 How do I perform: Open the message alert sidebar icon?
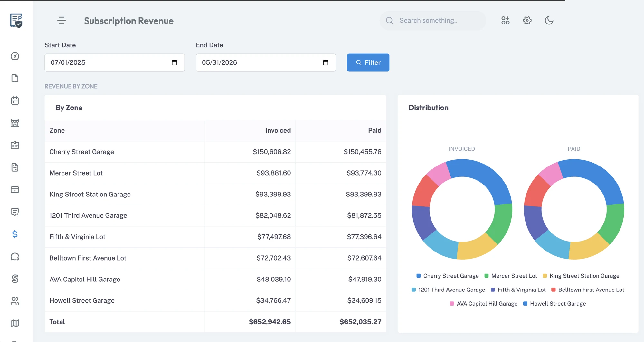coord(15,212)
